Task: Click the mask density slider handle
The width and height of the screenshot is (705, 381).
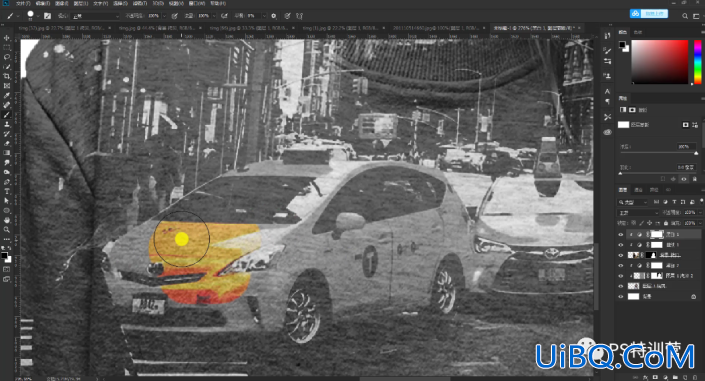Action: (696, 153)
